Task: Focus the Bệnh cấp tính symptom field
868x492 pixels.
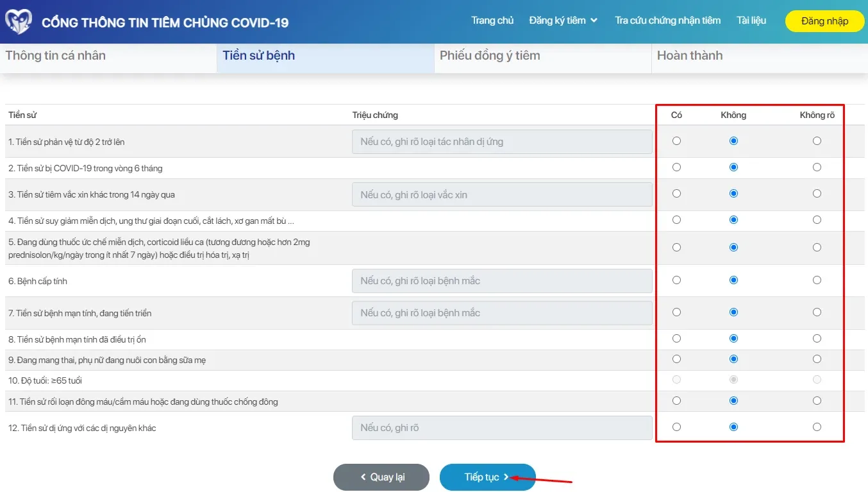Action: [502, 281]
